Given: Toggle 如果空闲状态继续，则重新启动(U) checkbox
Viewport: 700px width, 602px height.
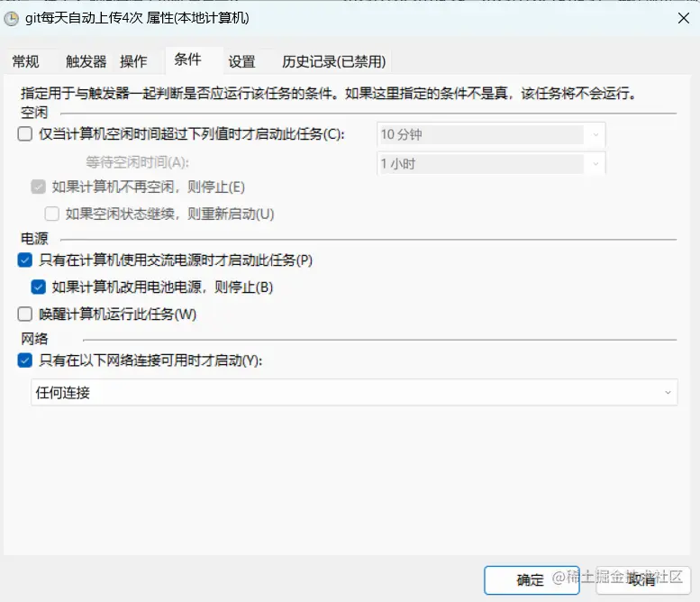Looking at the screenshot, I should pos(51,214).
